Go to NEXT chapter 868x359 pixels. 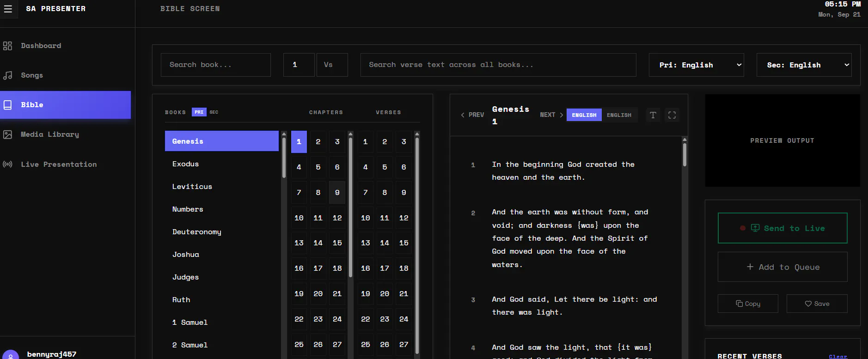point(551,115)
